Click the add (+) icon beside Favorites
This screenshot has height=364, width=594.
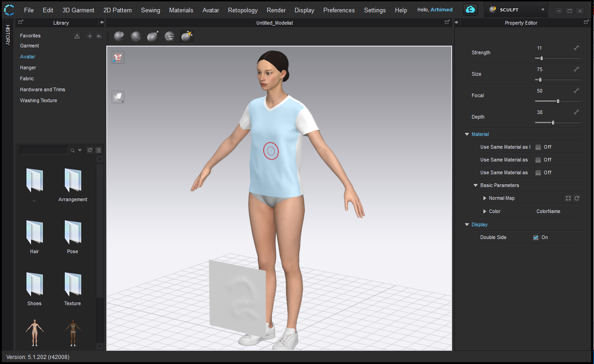click(90, 36)
